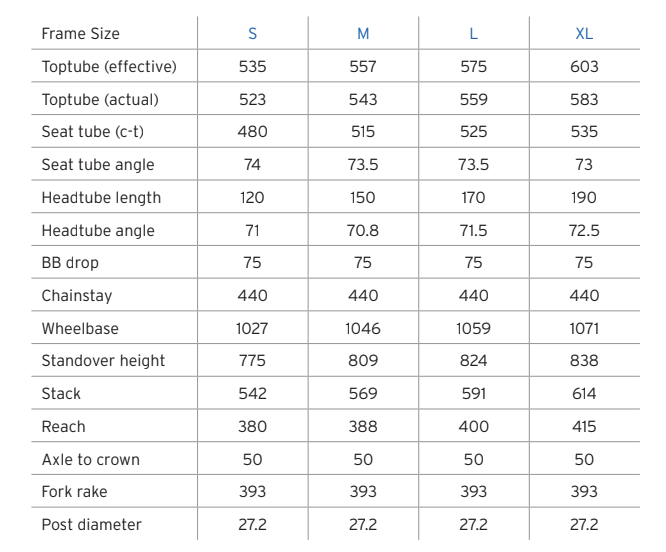
Task: Select the Toptube (effective) row label
Action: click(109, 67)
